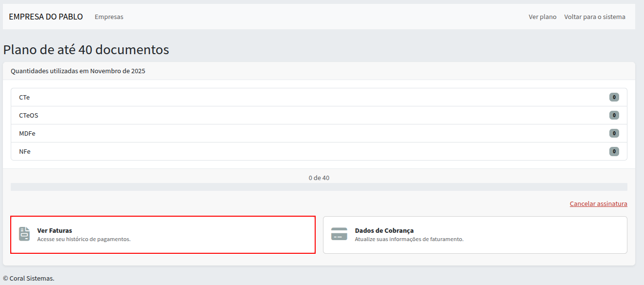
Task: Click the CTeOS count badge
Action: pos(614,115)
